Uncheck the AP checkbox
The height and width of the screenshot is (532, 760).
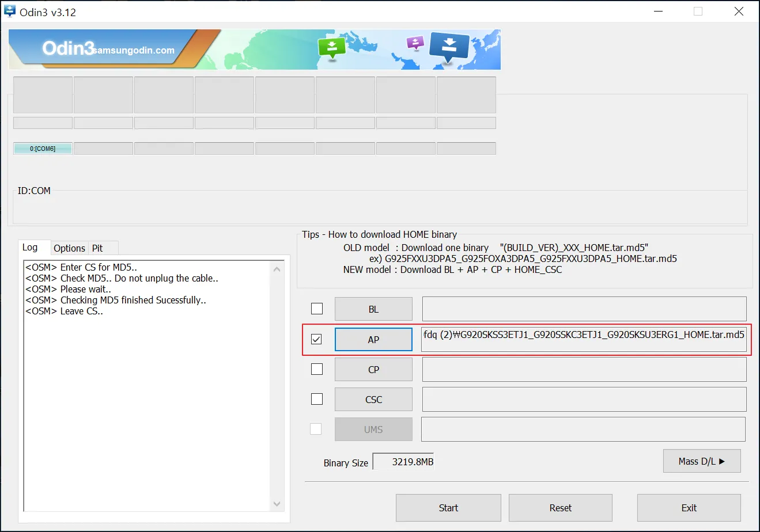(316, 339)
